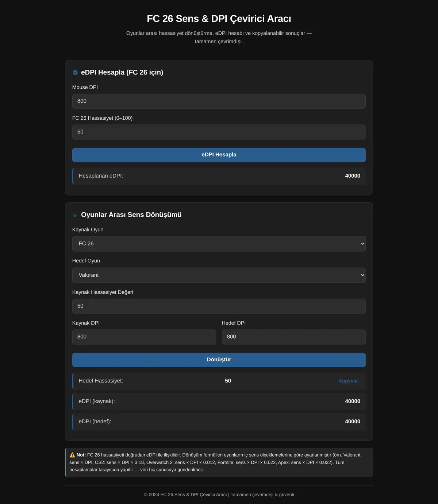Click the subtitle text starting with Oyunlar arası hassasiyet
Screen dimensions: 438x504
coord(219,37)
